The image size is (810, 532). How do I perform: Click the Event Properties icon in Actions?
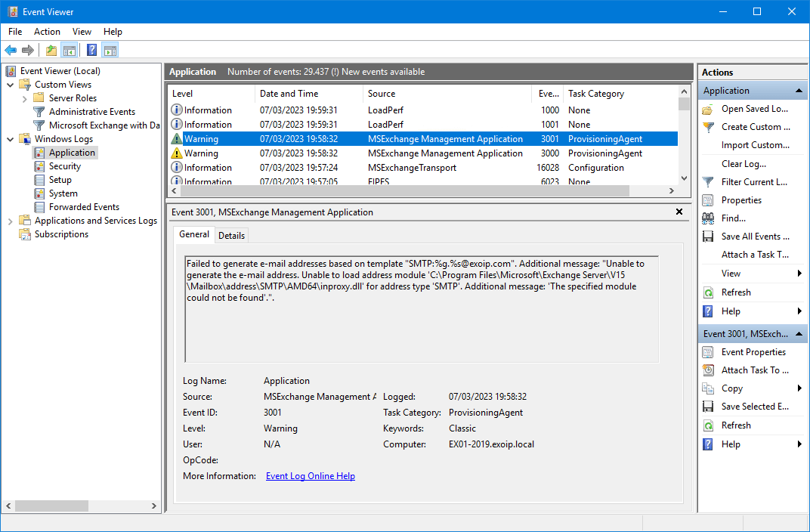click(x=708, y=352)
